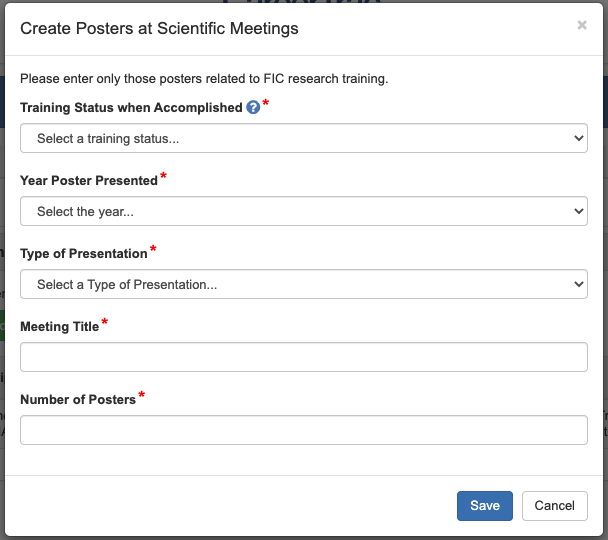
Task: Click the required asterisk beside Type of Presentation
Action: (153, 251)
